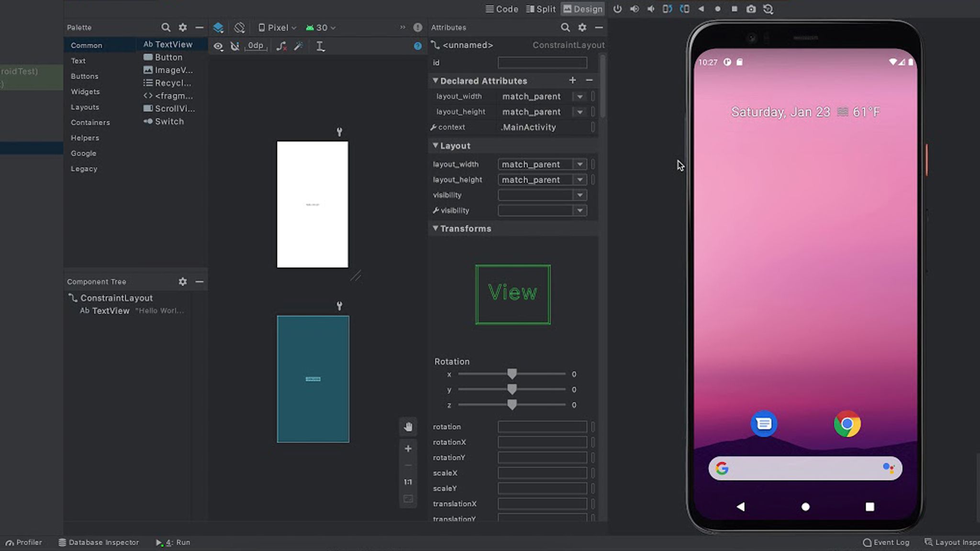The height and width of the screenshot is (551, 980).
Task: Open the Pixel device dropdown
Action: pos(278,27)
